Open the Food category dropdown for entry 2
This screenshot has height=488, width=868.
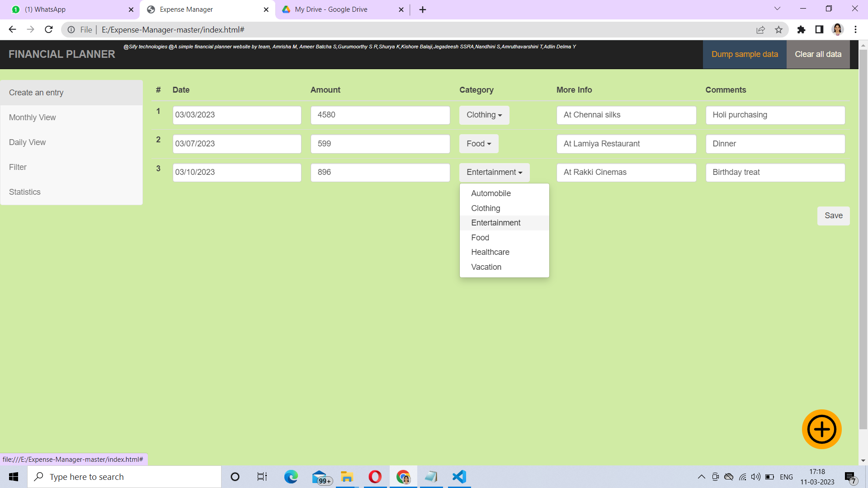coord(478,143)
